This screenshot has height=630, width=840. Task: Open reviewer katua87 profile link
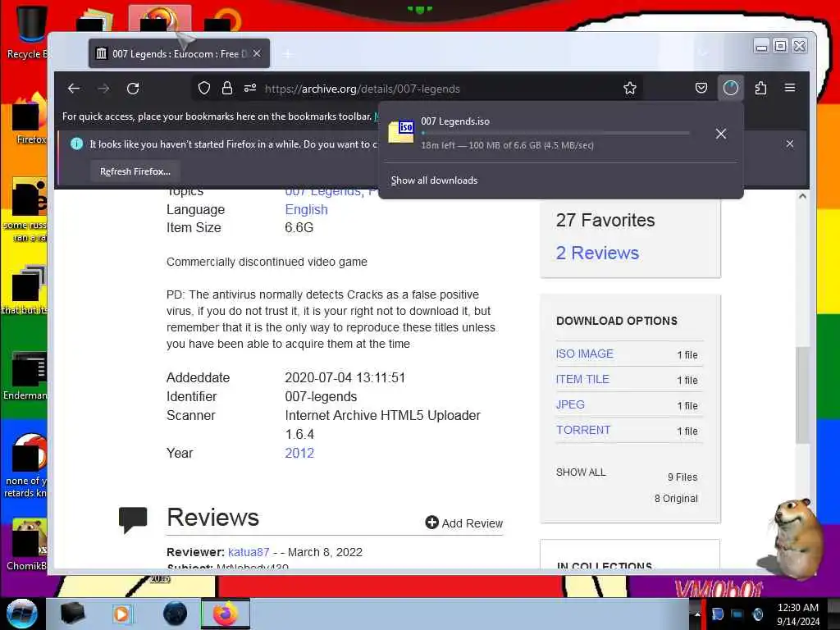coord(249,552)
